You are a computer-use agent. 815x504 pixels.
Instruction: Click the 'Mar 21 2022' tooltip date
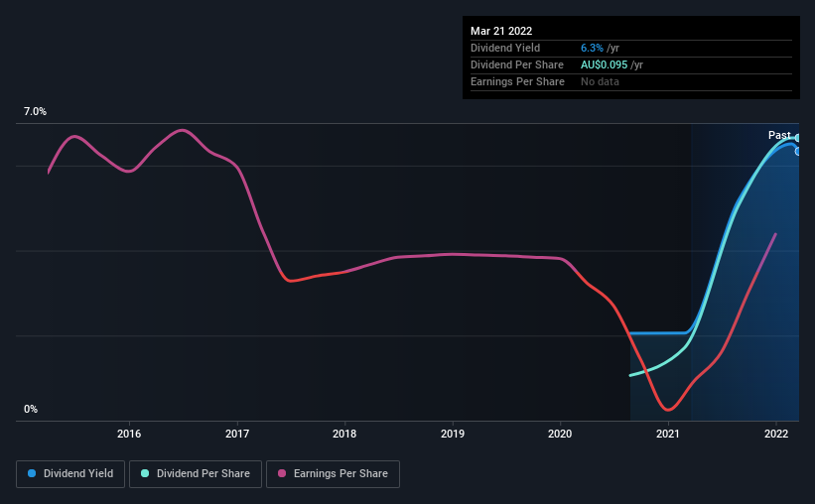pyautogui.click(x=501, y=31)
